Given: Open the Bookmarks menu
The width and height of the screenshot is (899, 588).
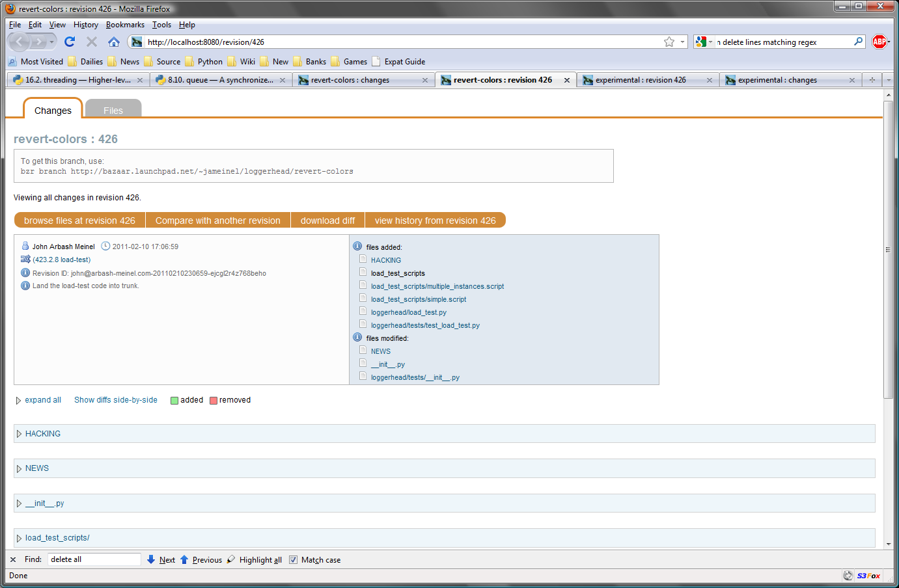Looking at the screenshot, I should pos(125,25).
